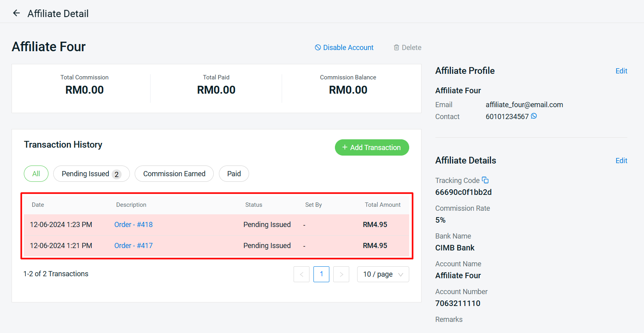This screenshot has height=333, width=644.
Task: Click the Total Amount column header
Action: click(x=382, y=205)
